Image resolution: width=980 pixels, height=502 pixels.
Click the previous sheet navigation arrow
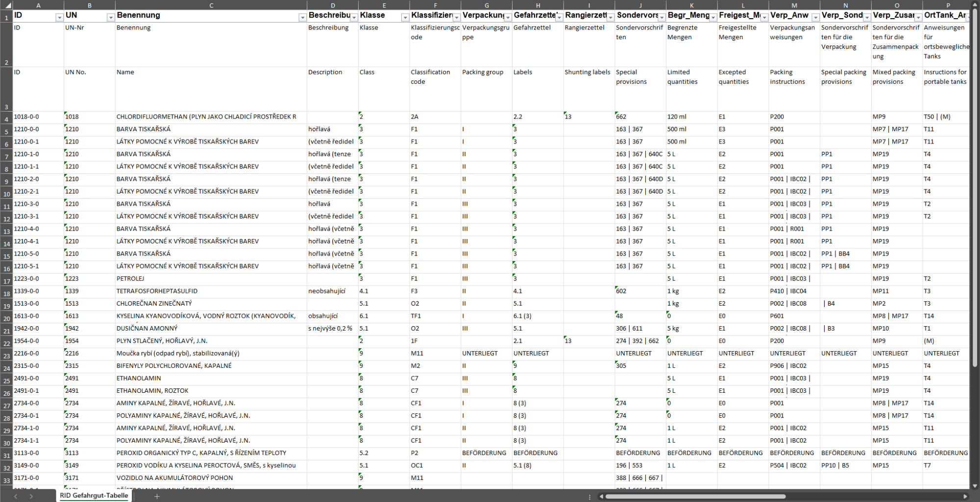[x=16, y=496]
